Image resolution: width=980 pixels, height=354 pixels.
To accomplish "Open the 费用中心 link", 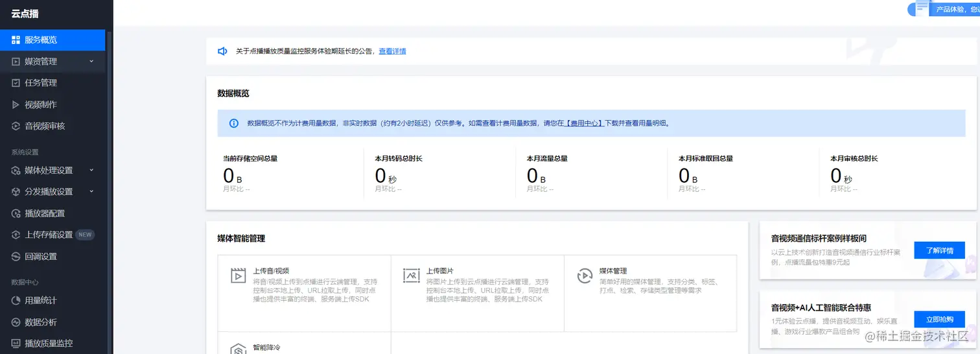I will pyautogui.click(x=584, y=123).
